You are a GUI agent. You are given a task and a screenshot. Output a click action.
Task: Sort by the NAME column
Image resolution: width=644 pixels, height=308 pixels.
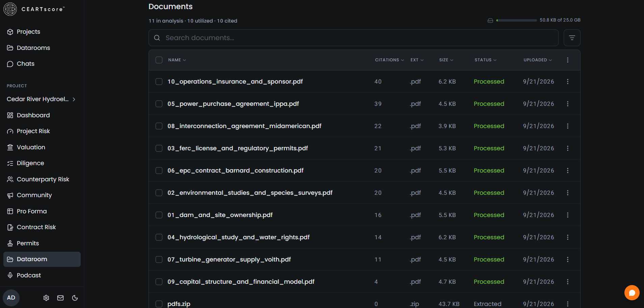(177, 60)
